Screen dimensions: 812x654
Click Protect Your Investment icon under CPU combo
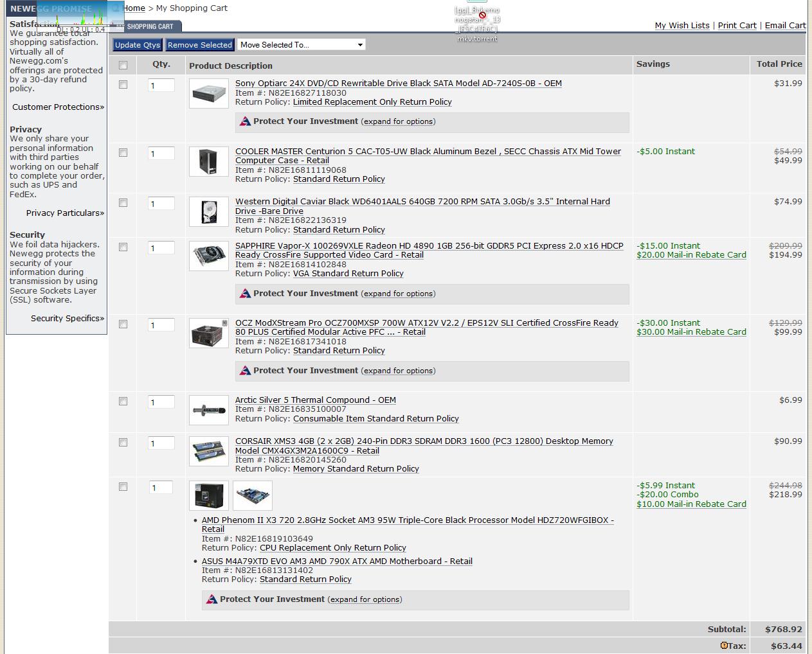point(212,599)
